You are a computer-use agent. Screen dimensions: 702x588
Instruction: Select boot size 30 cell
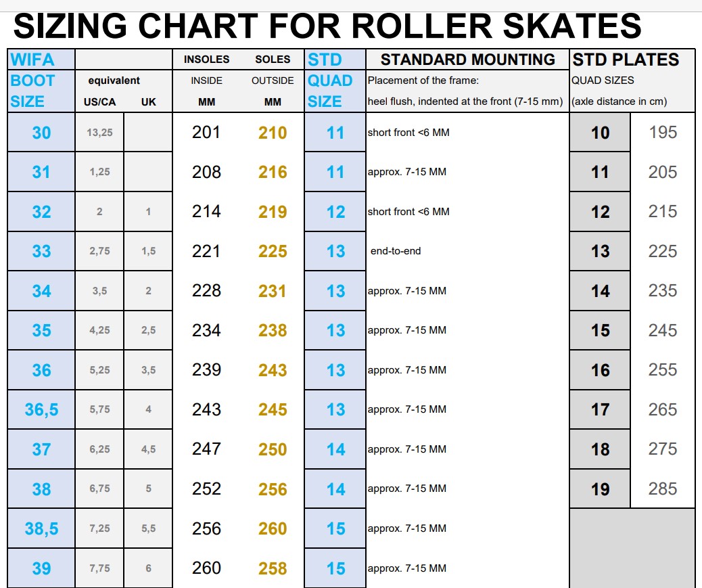click(x=41, y=133)
